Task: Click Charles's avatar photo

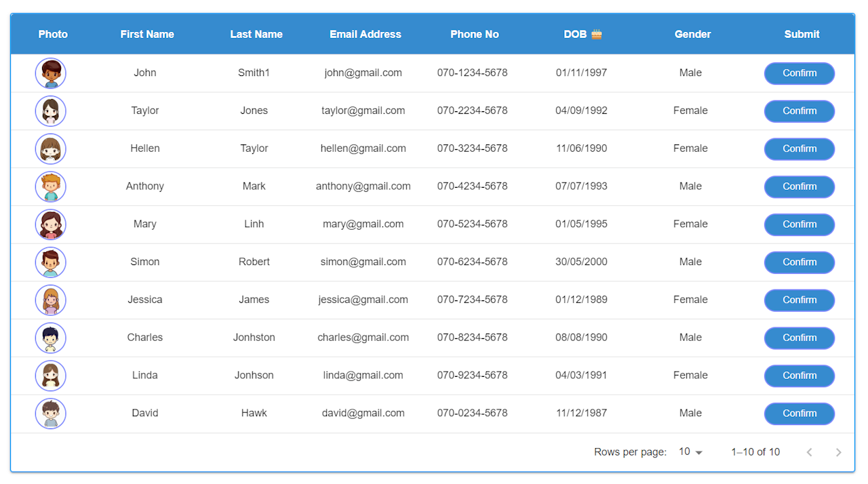Action: [x=51, y=338]
